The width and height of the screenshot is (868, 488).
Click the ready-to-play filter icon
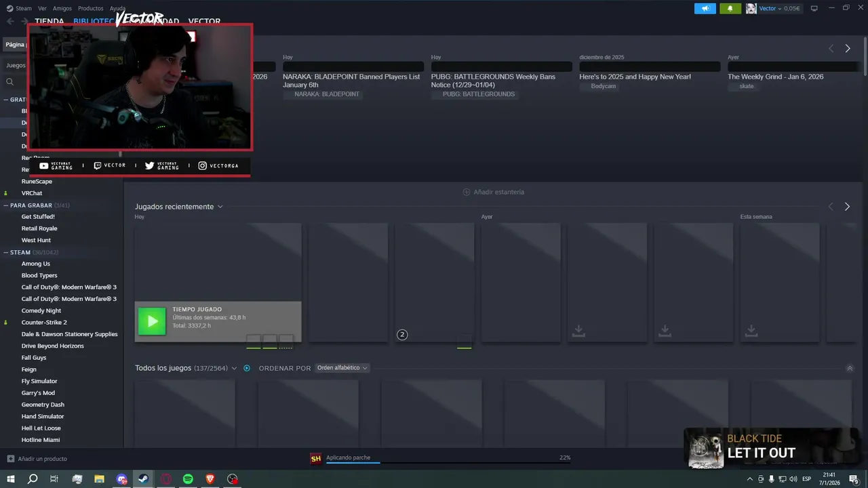coord(247,368)
